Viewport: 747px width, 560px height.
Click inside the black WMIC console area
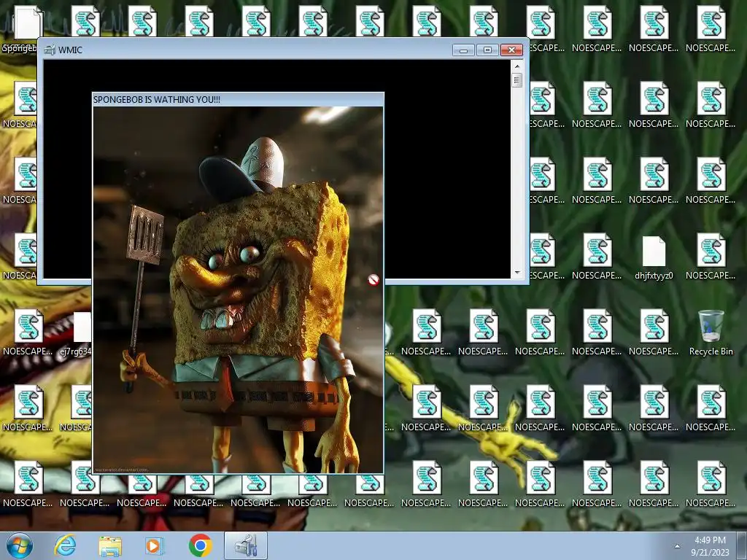pos(447,169)
